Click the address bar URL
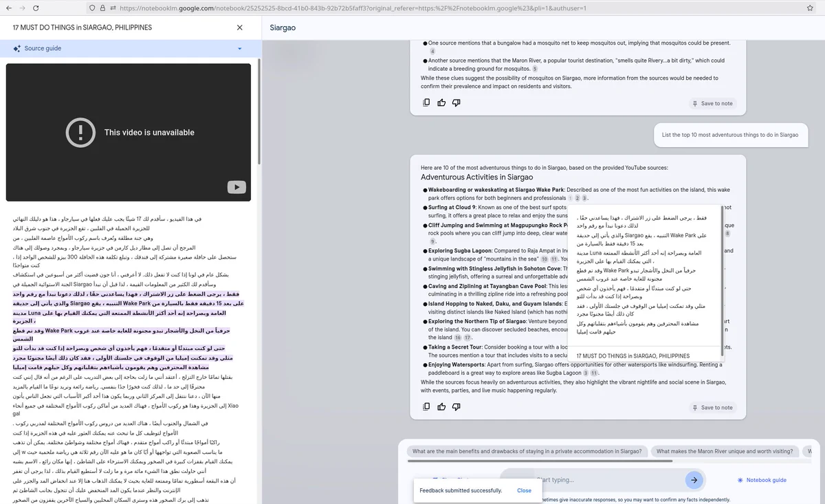The width and height of the screenshot is (825, 504). pyautogui.click(x=353, y=8)
